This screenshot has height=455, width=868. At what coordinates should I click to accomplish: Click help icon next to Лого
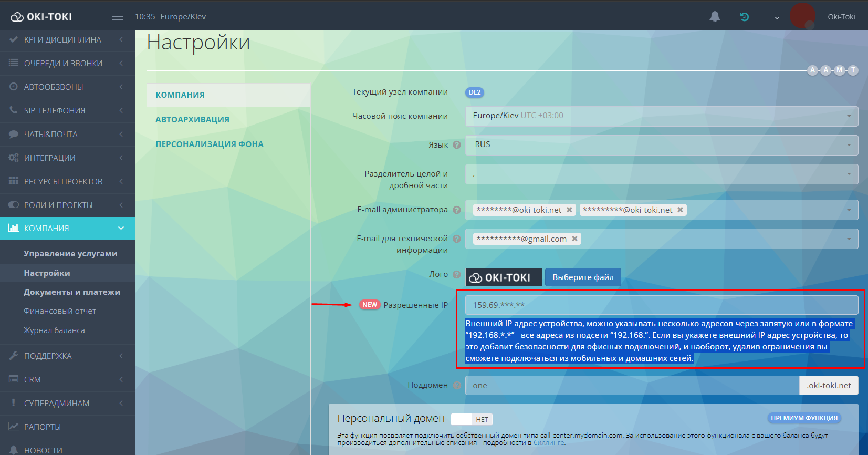457,274
